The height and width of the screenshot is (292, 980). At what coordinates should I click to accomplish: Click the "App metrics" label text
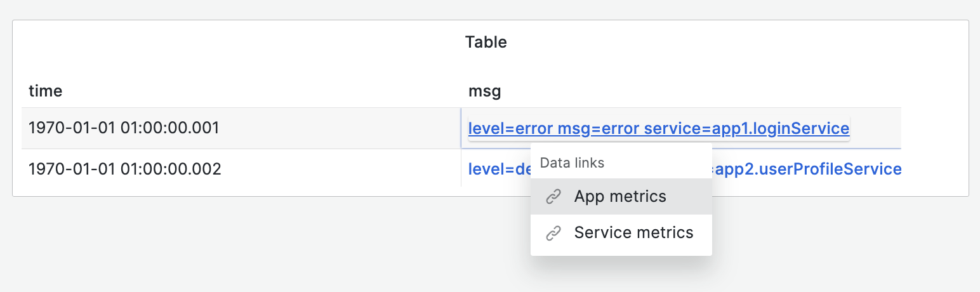(620, 197)
